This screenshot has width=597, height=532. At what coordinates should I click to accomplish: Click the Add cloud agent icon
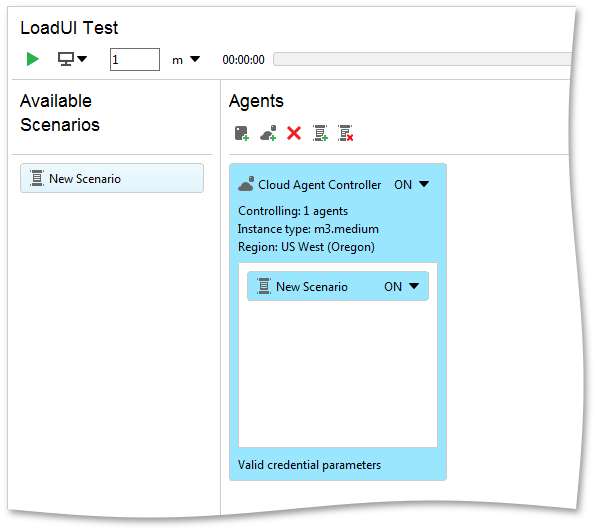[x=268, y=133]
